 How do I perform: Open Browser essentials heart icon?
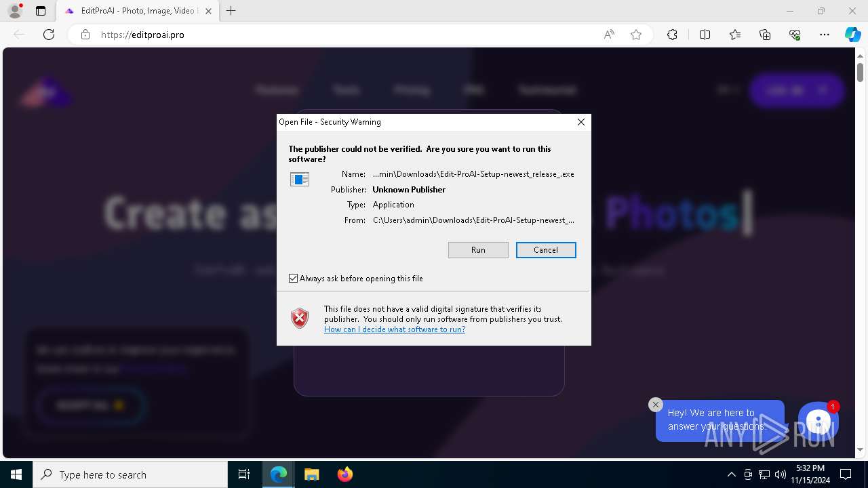pos(795,35)
